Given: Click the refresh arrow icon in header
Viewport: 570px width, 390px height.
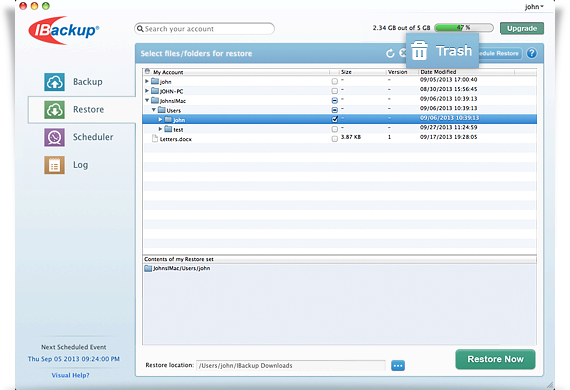Looking at the screenshot, I should [390, 53].
